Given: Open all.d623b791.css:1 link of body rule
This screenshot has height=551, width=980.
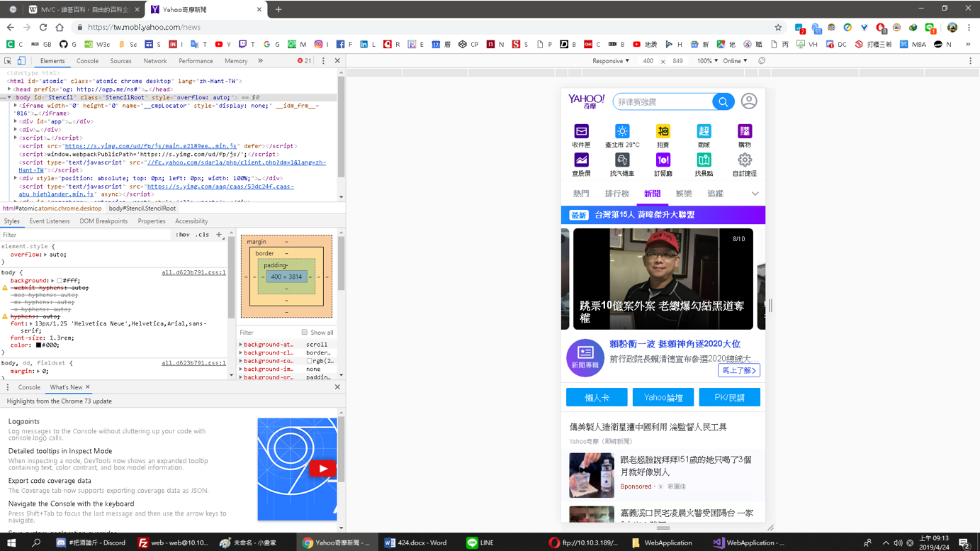Looking at the screenshot, I should (193, 272).
